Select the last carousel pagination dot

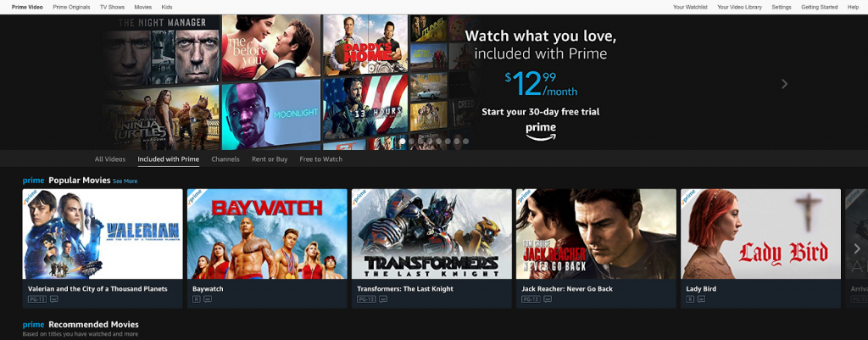tap(465, 142)
